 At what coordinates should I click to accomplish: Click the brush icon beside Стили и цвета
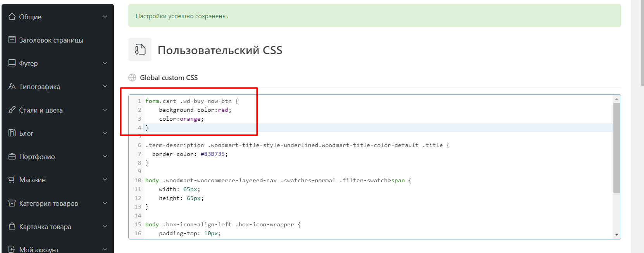pyautogui.click(x=12, y=110)
